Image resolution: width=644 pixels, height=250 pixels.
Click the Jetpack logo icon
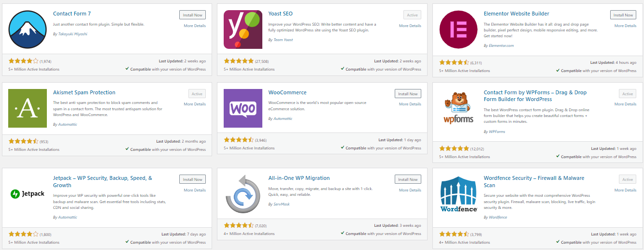[x=28, y=194]
